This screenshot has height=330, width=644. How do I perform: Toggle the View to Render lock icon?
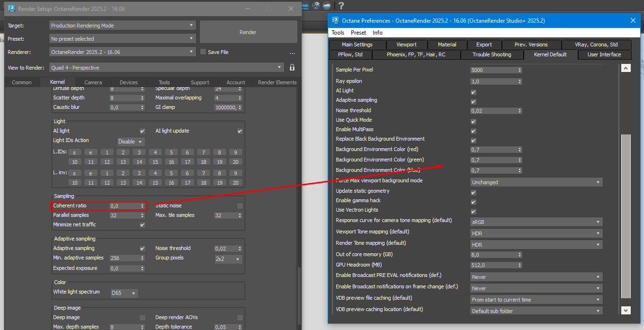(292, 68)
